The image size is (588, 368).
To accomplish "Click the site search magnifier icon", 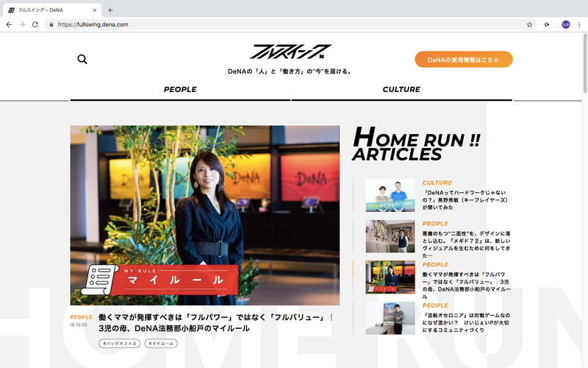I will click(82, 60).
